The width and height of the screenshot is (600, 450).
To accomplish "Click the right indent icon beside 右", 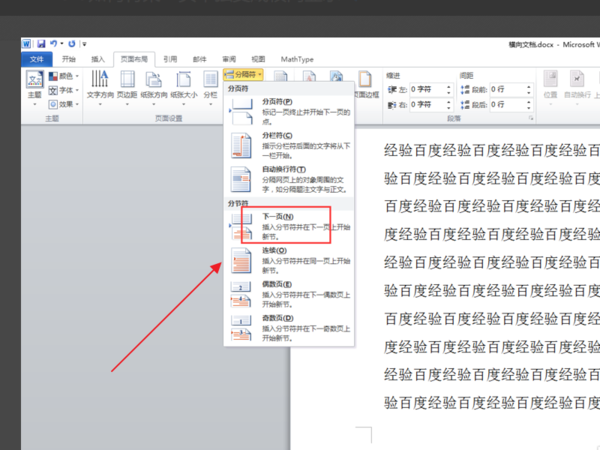I will 392,104.
